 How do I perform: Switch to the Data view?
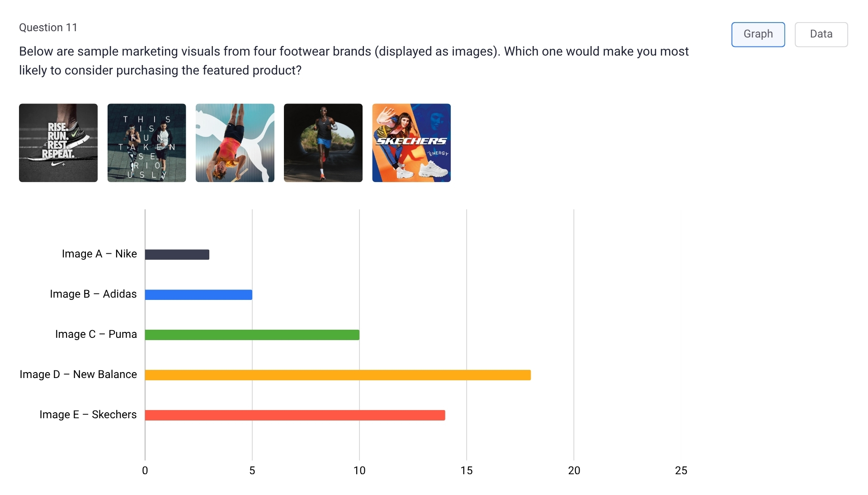click(821, 34)
